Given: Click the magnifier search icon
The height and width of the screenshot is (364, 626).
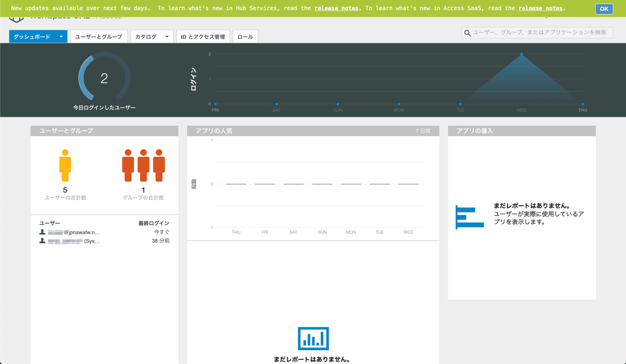Looking at the screenshot, I should coord(467,33).
